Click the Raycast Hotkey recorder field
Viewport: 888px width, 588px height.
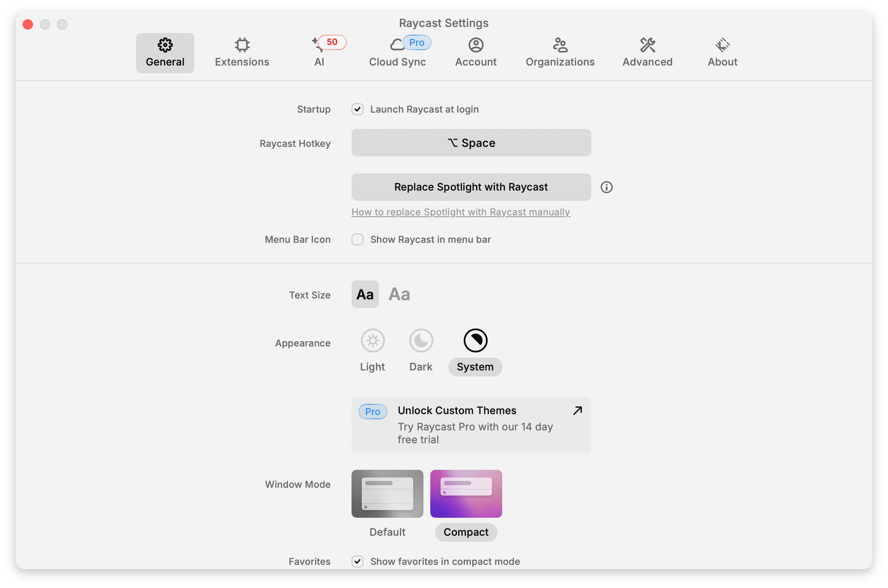[471, 143]
